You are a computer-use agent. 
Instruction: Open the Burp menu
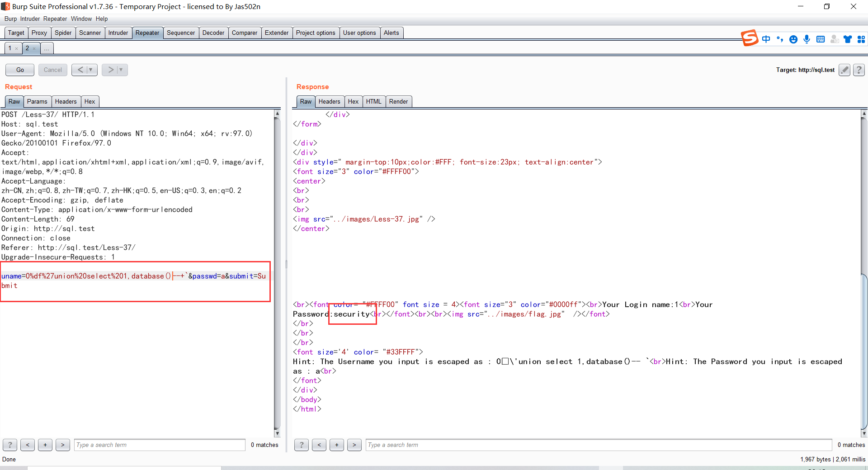coord(10,19)
